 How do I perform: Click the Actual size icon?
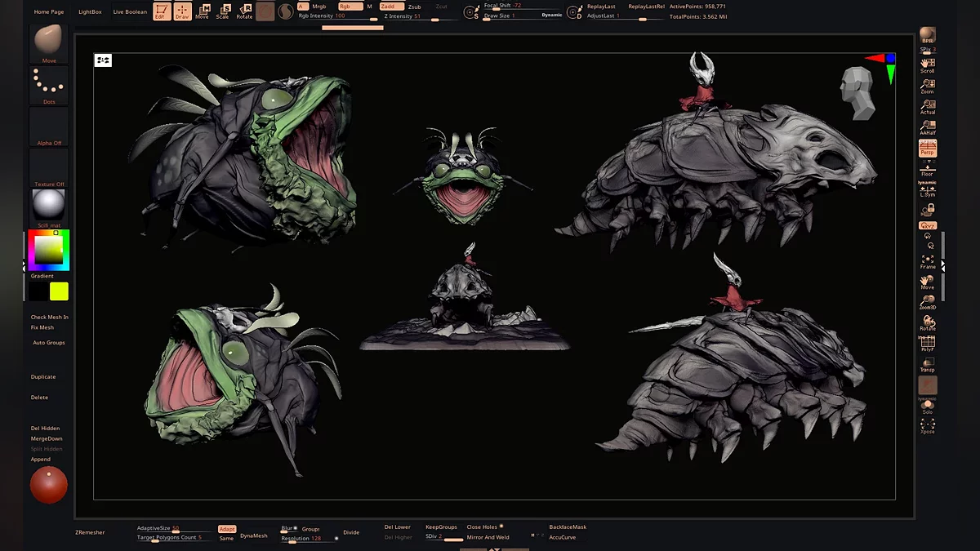pyautogui.click(x=927, y=106)
